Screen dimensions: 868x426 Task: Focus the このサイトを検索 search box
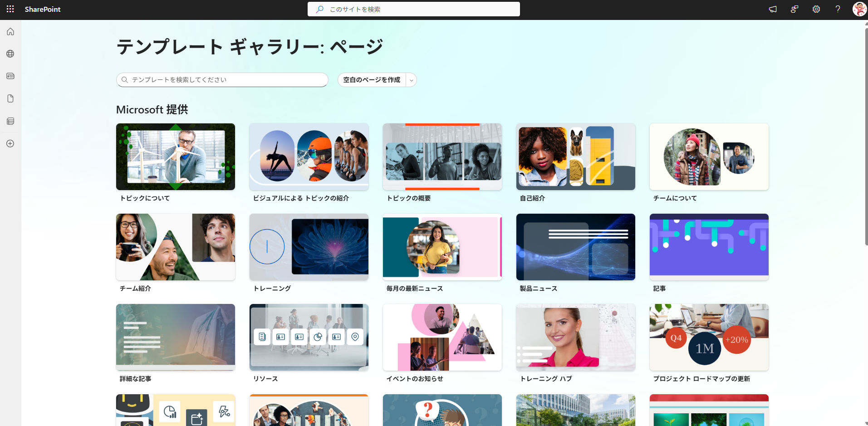tap(414, 9)
